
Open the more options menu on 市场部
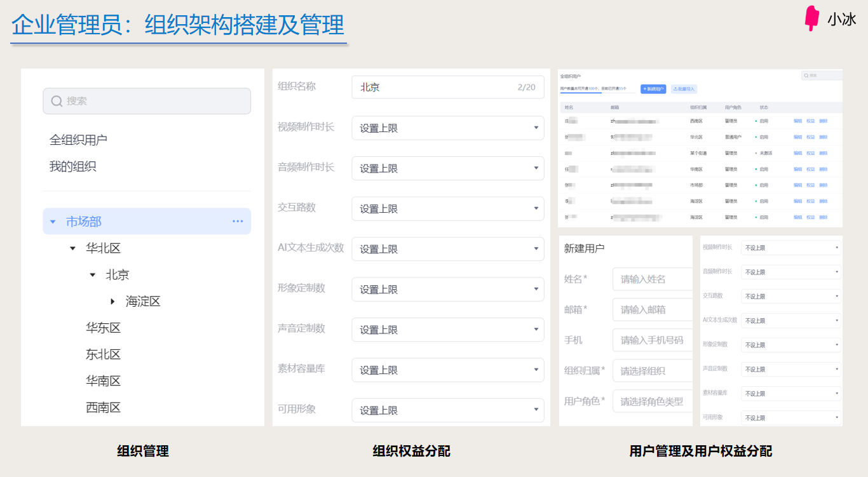(x=238, y=222)
